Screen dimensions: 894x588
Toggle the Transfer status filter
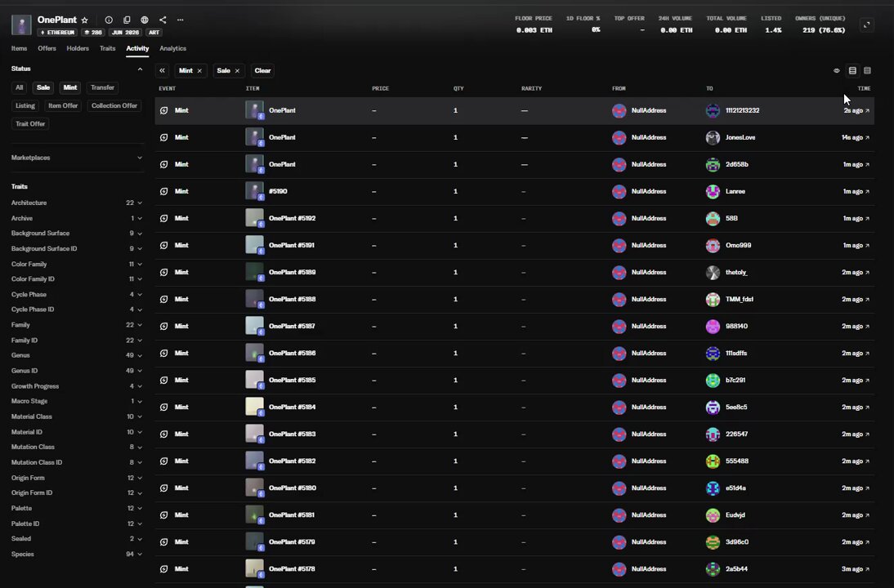coord(103,87)
